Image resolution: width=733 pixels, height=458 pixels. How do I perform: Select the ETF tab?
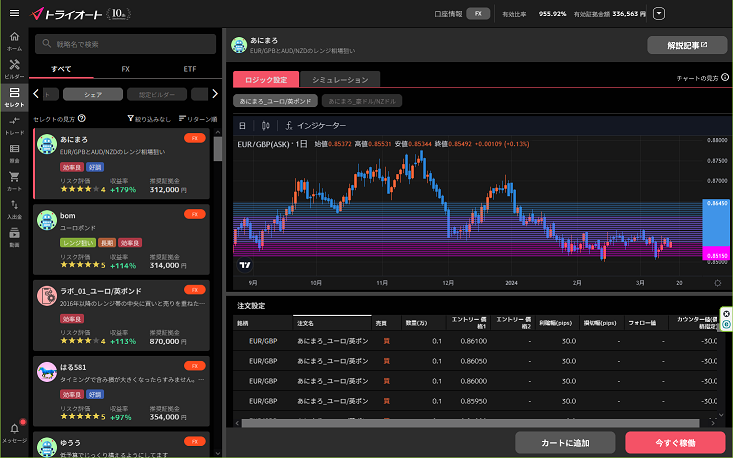[190, 69]
